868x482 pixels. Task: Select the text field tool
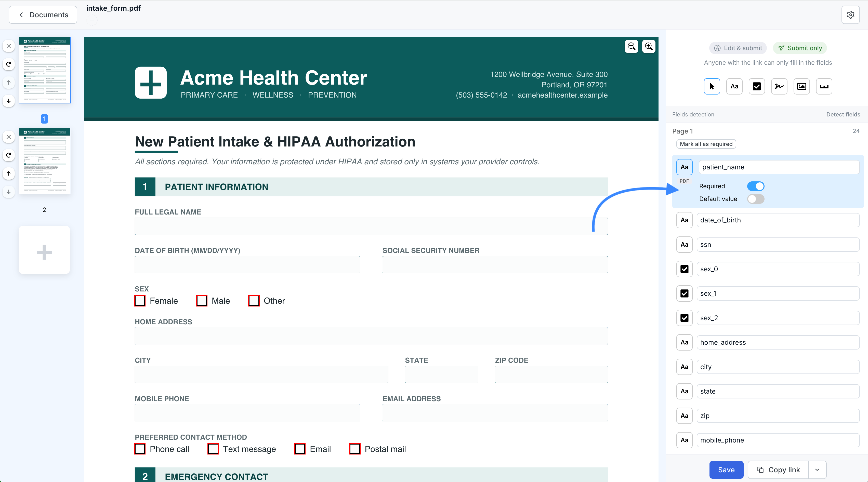point(734,86)
